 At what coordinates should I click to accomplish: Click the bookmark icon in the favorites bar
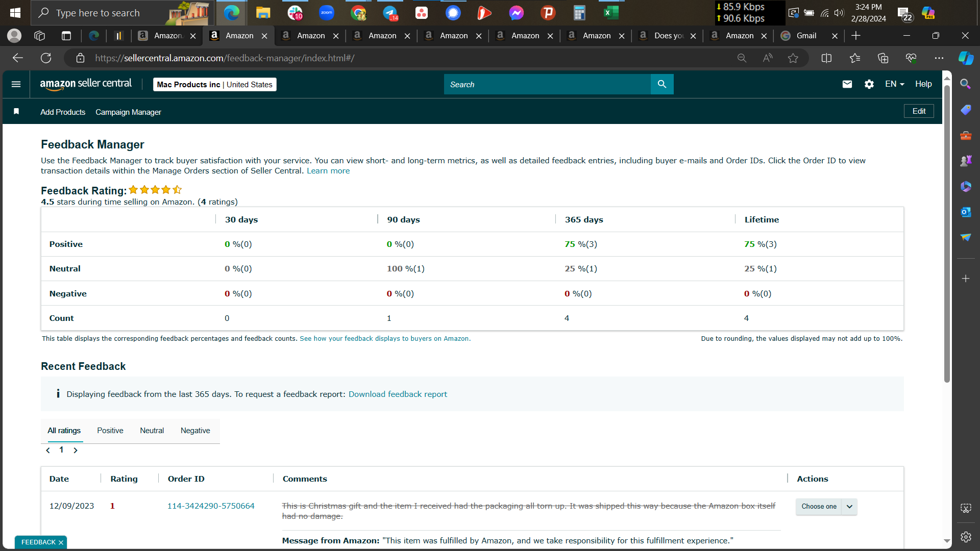[x=16, y=111]
